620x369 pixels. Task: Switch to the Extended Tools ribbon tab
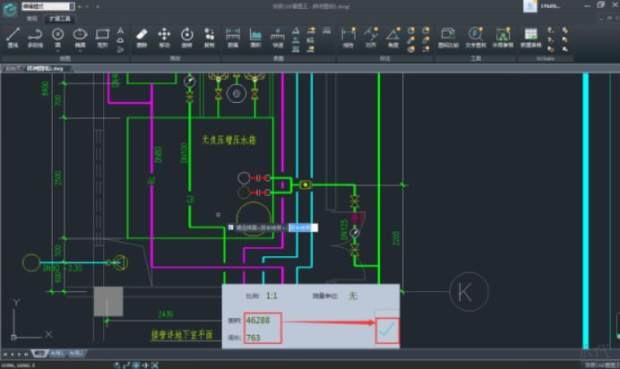60,19
